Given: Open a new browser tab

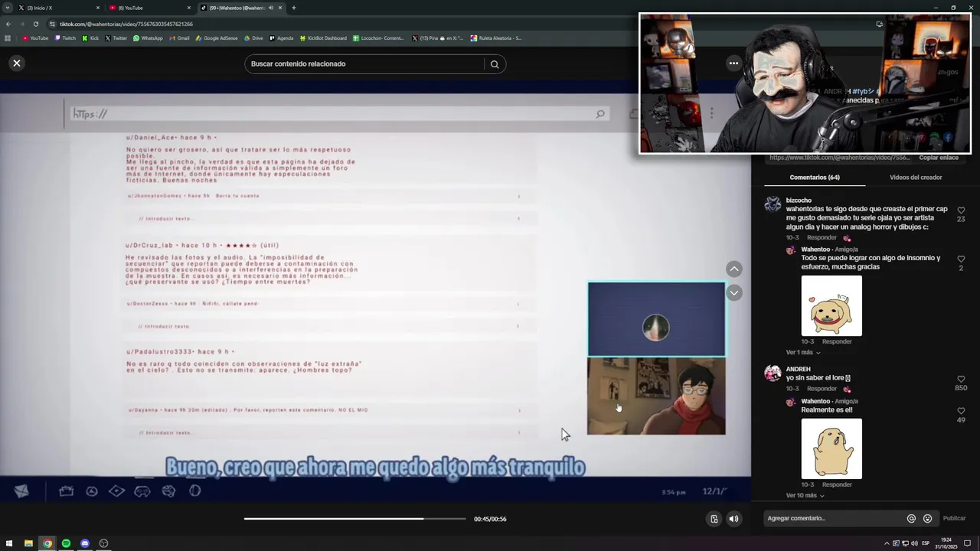Looking at the screenshot, I should (x=293, y=8).
